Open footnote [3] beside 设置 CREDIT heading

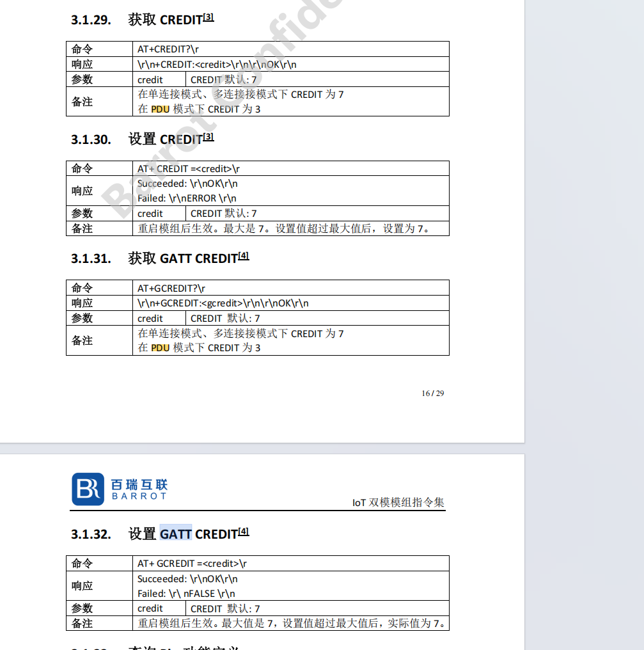208,137
